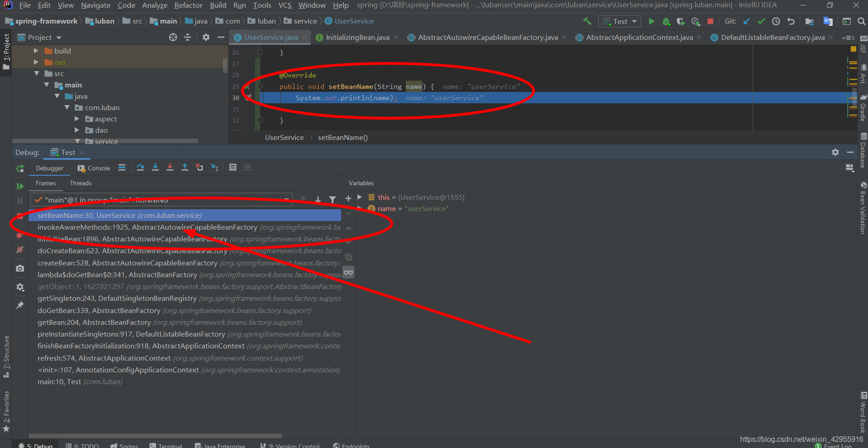Stop the running process via red Stop icon
Screen dimensions: 868x448
coord(710,21)
